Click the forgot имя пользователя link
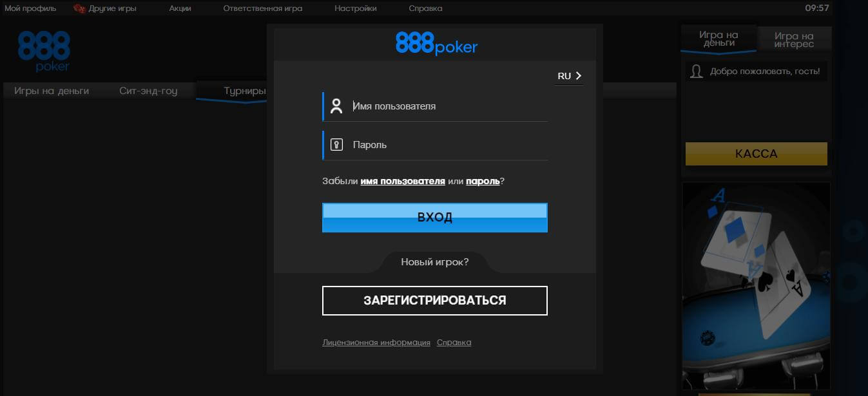This screenshot has height=396, width=868. point(403,182)
